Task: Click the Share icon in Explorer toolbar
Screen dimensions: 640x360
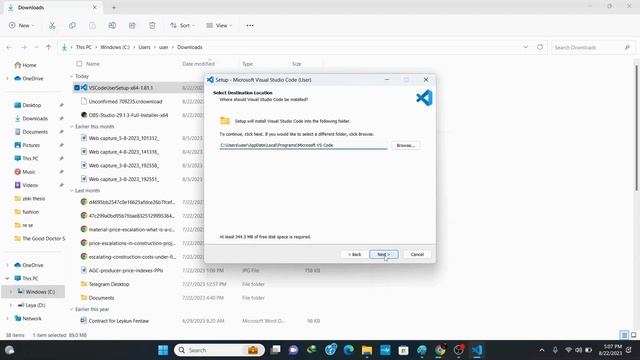Action: [x=132, y=25]
